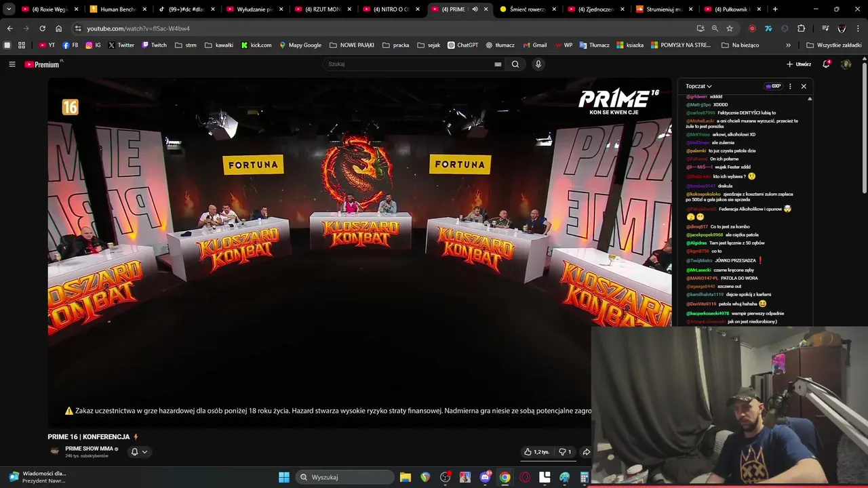This screenshot has width=868, height=488.
Task: Show more bookmarks with double chevron
Action: tap(788, 45)
